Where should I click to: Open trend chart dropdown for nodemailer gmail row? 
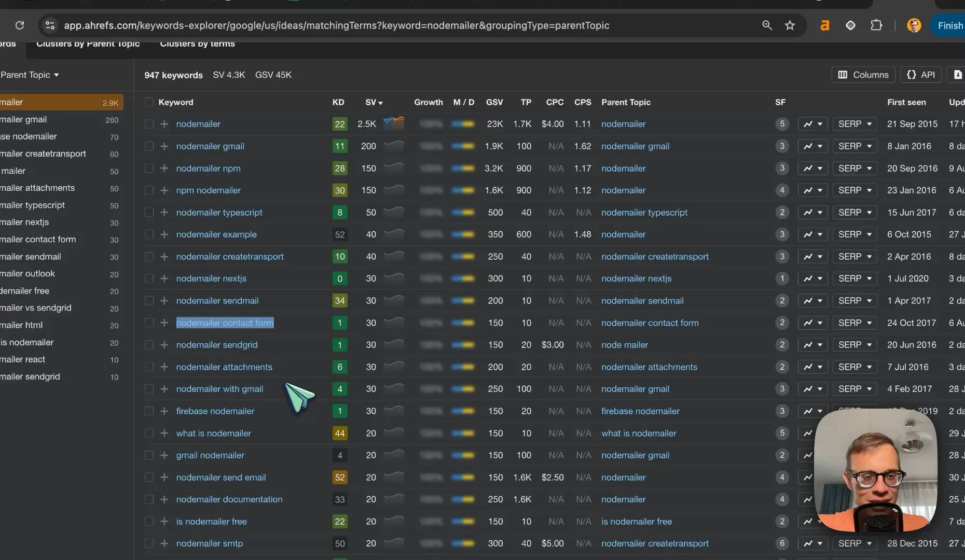[x=812, y=146]
